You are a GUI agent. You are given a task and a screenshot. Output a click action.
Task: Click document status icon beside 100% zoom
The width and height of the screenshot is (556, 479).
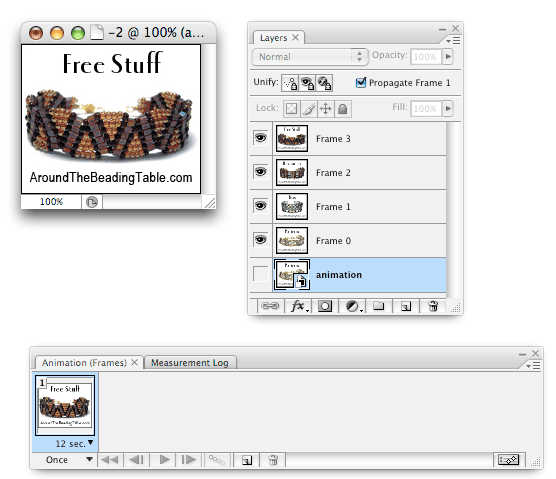(92, 202)
